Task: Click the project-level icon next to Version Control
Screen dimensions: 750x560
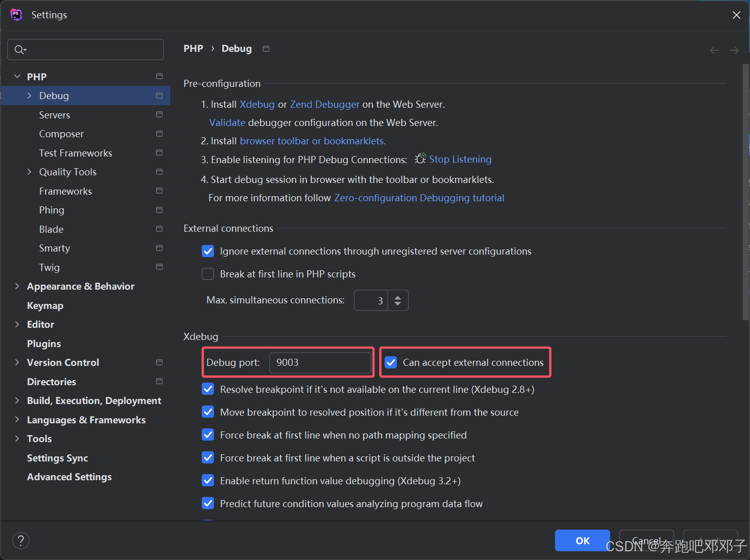Action: click(159, 362)
